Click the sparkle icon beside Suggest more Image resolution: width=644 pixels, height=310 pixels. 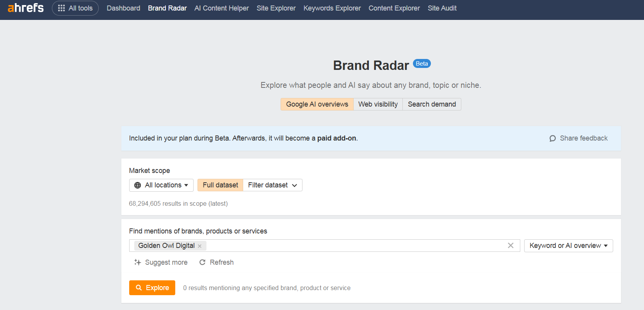137,262
